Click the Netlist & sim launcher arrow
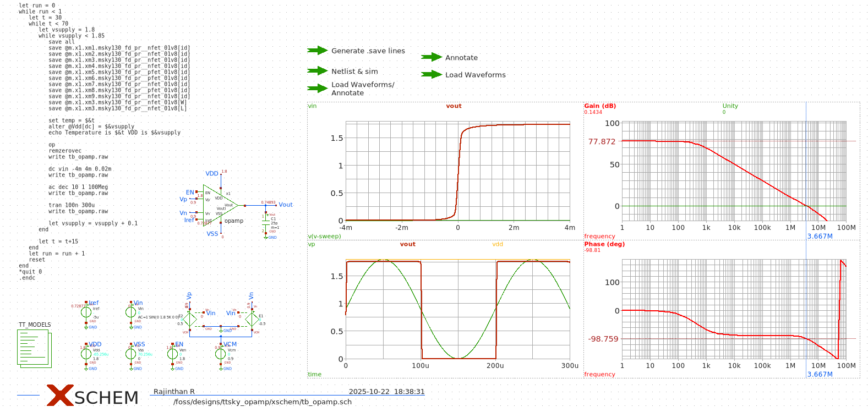The image size is (868, 412). coord(318,71)
